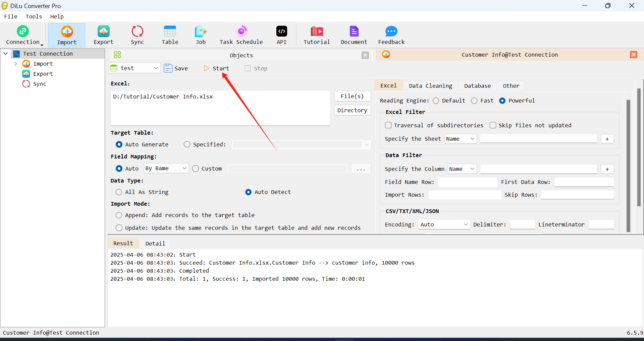Screen dimensions: 644x341
Task: Switch to the Detail tab
Action: click(155, 244)
